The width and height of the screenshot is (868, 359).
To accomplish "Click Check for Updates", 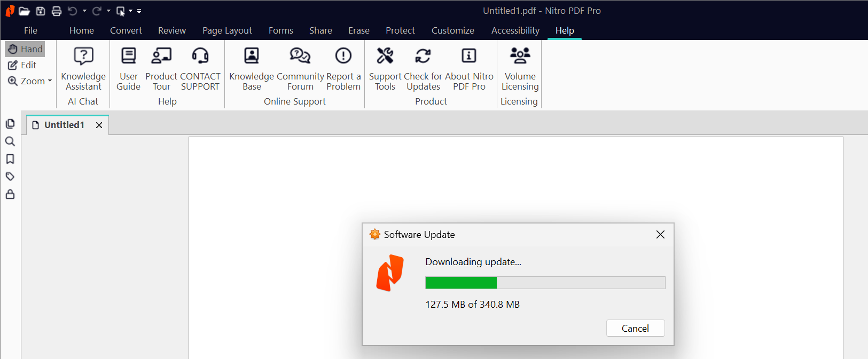I will coord(423,69).
